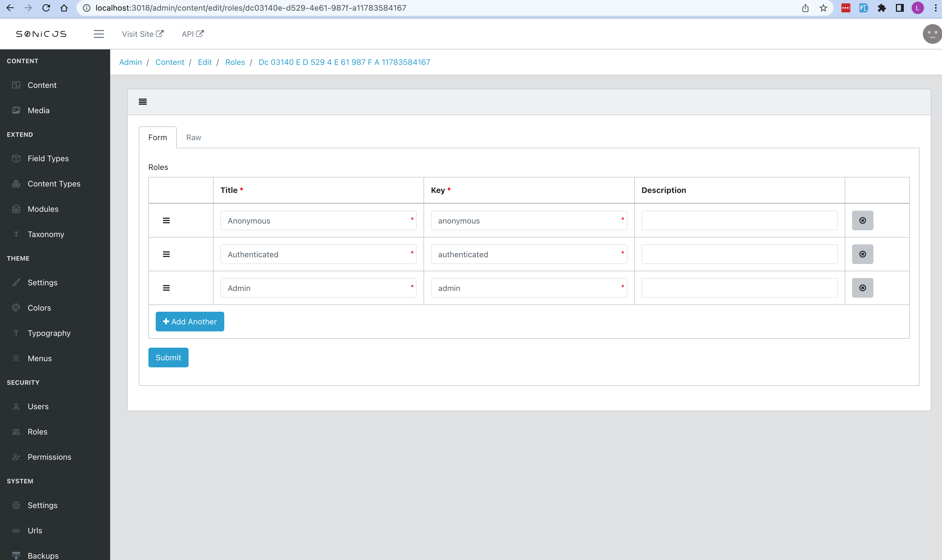This screenshot has width=942, height=560.
Task: Open the Roles breadcrumb link
Action: tap(235, 62)
